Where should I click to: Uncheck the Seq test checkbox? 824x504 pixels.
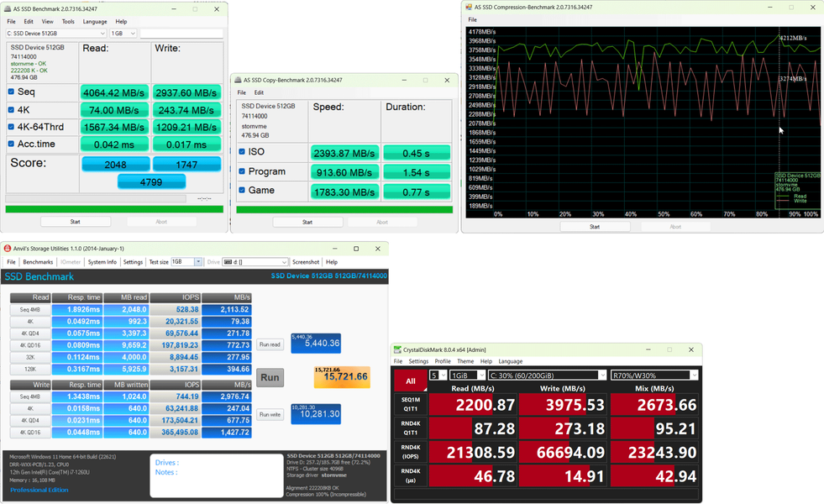(x=11, y=92)
